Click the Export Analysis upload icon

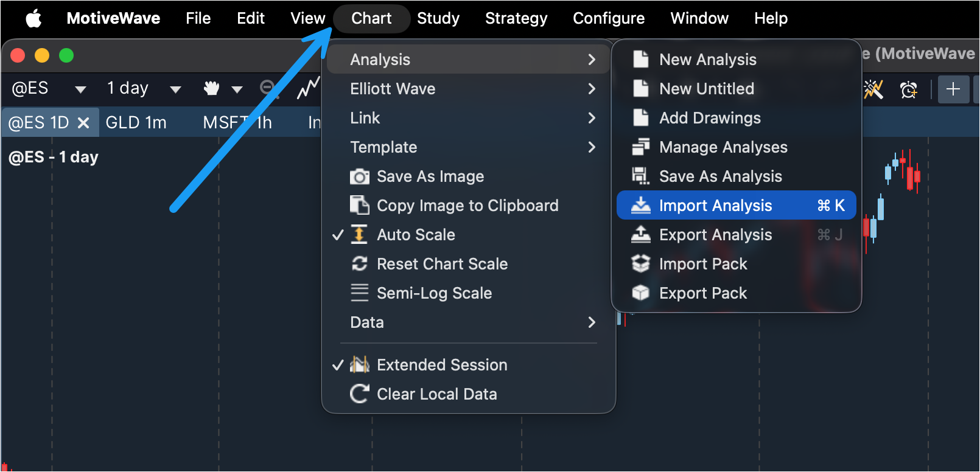pos(640,235)
